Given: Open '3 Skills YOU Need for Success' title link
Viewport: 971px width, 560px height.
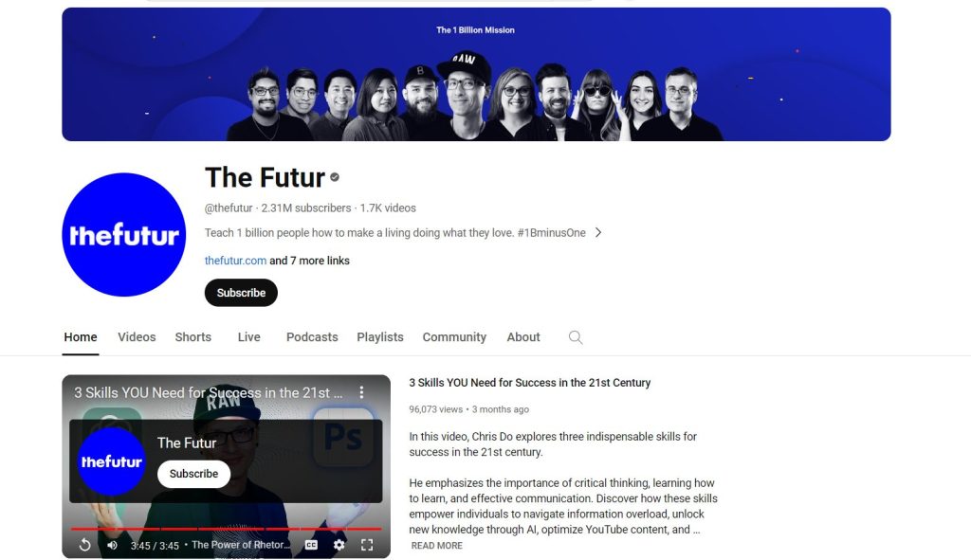Looking at the screenshot, I should (x=529, y=383).
